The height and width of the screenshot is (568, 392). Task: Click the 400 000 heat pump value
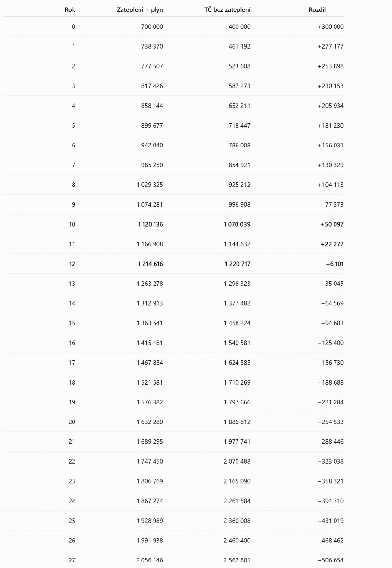(x=239, y=27)
